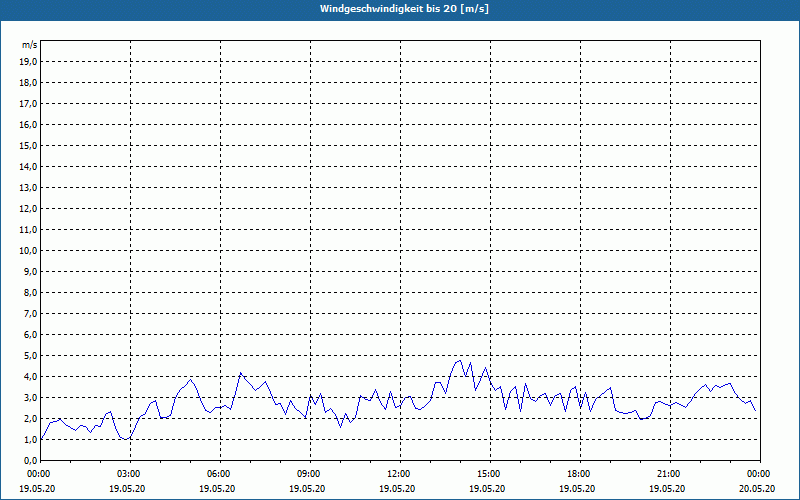Click the "1,0" y-axis value
The height and width of the screenshot is (500, 800).
point(30,439)
